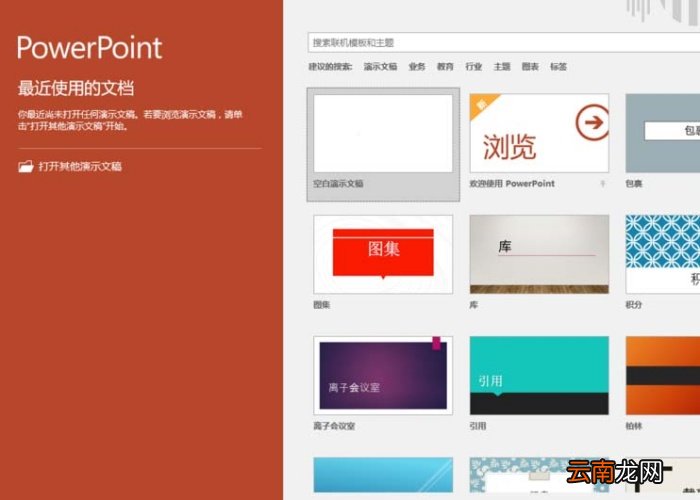700x500 pixels.
Task: Choose the 库 theme thumbnail
Action: coord(539,254)
